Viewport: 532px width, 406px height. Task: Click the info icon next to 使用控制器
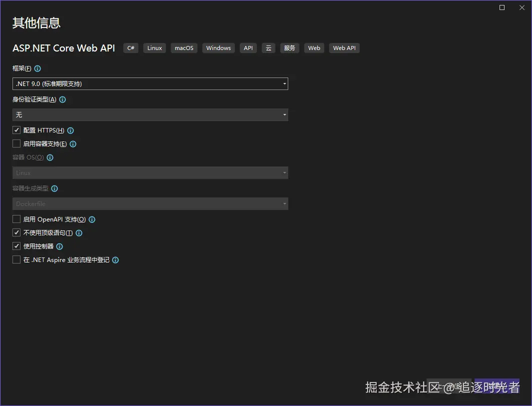[x=59, y=246]
